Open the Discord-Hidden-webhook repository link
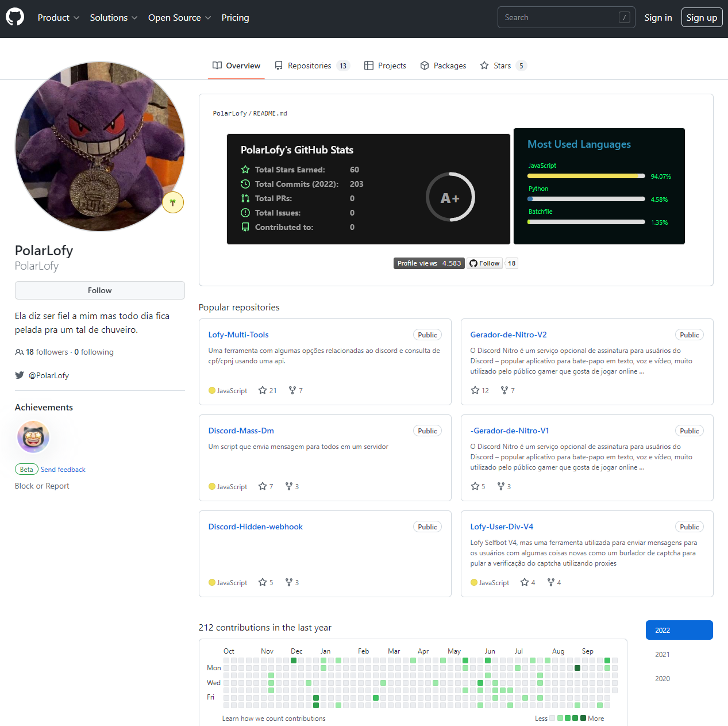Screen dimensions: 728x726 point(255,527)
